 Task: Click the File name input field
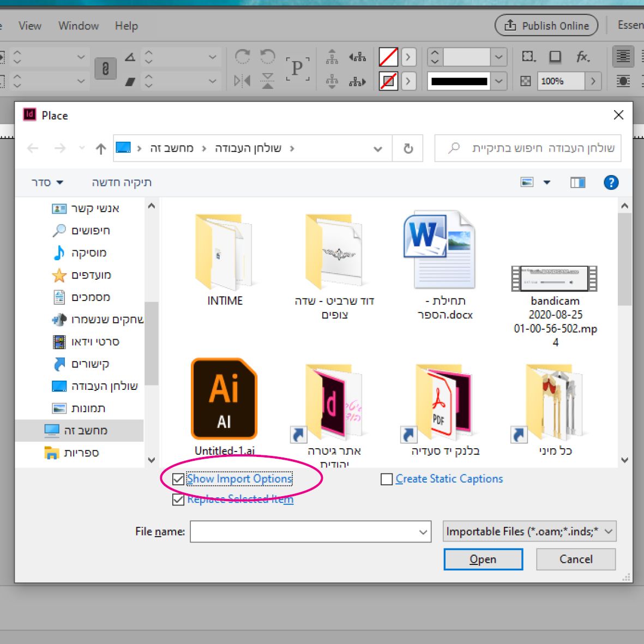point(310,532)
